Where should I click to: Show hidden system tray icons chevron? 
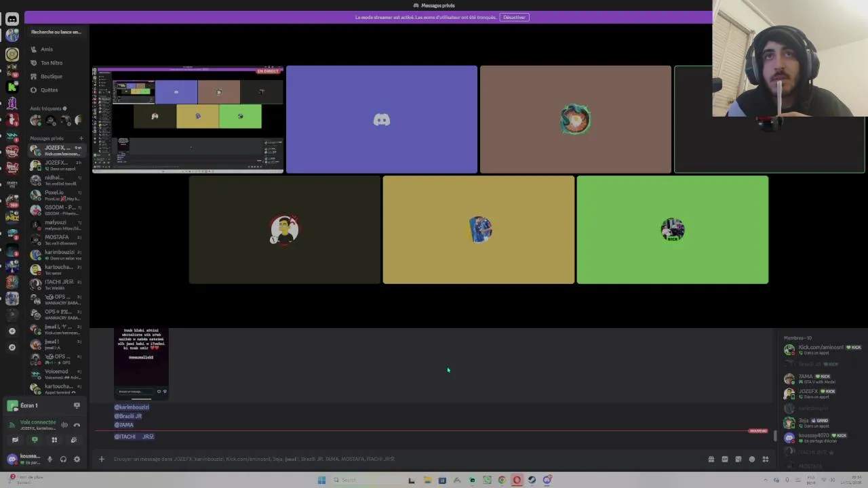(x=766, y=480)
